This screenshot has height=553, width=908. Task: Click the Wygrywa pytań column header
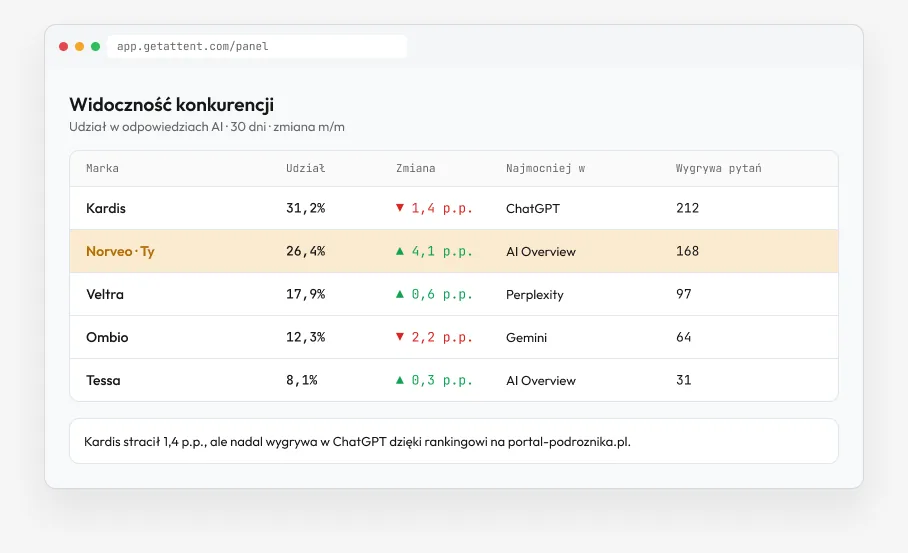click(x=719, y=169)
